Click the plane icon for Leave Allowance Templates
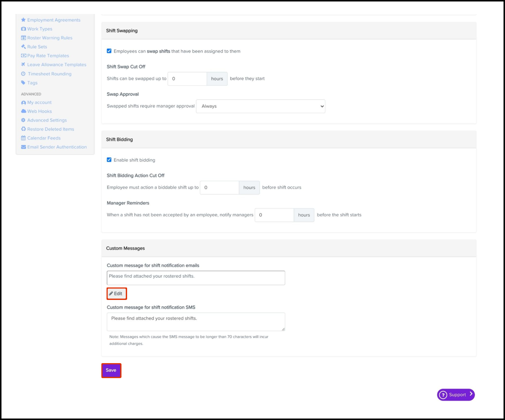This screenshot has height=420, width=505. [x=23, y=64]
